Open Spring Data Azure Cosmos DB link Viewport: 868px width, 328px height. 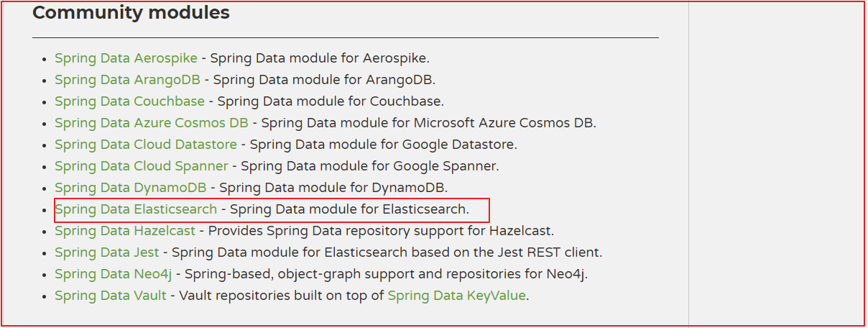tap(151, 123)
